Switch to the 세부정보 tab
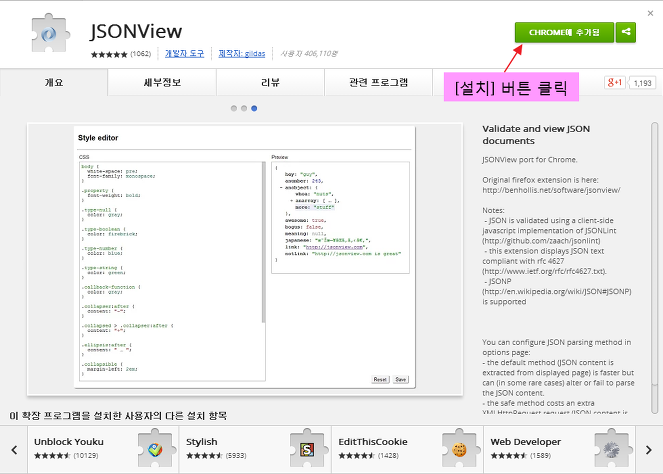The height and width of the screenshot is (474, 663). point(162,82)
